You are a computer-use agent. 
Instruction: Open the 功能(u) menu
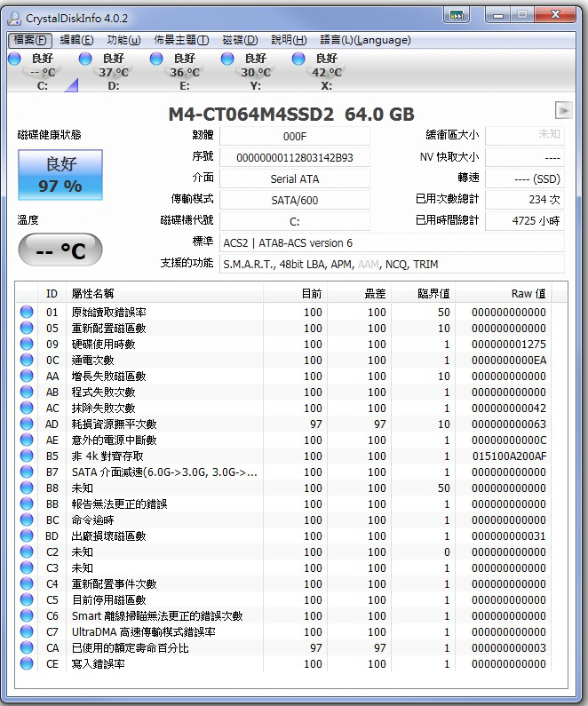pyautogui.click(x=123, y=40)
